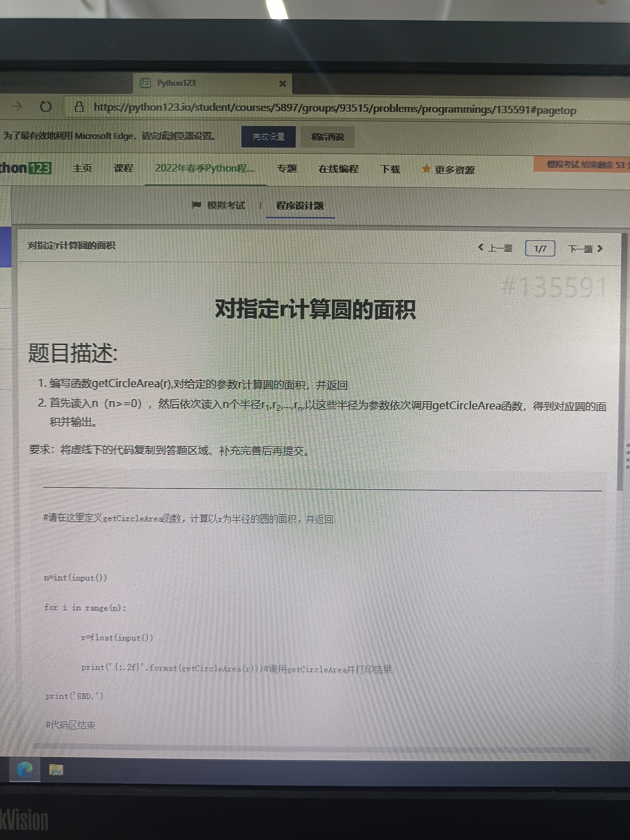Click the flag icon beside 模拟考试
This screenshot has width=630, height=840.
coord(196,205)
